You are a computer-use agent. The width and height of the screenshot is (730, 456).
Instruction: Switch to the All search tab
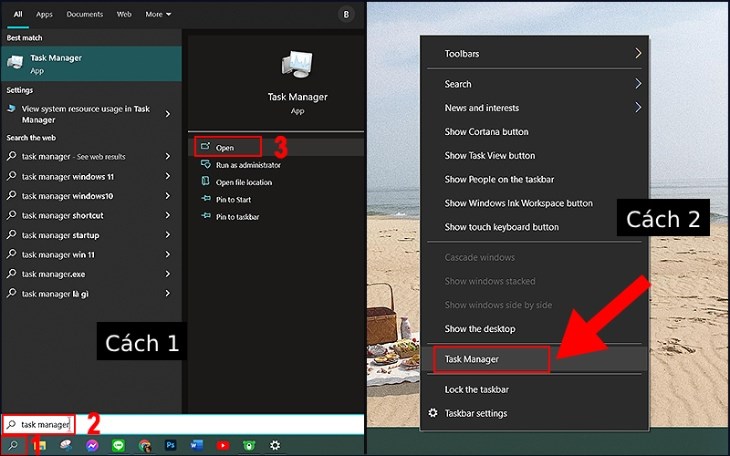point(18,14)
